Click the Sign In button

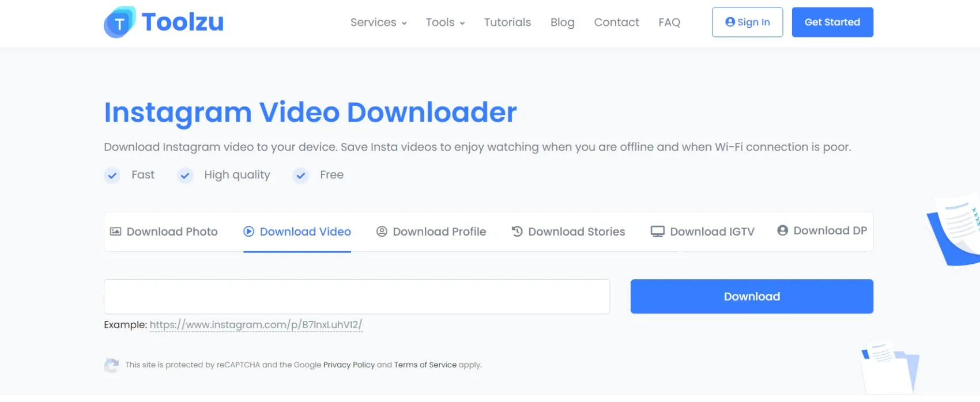pos(747,22)
